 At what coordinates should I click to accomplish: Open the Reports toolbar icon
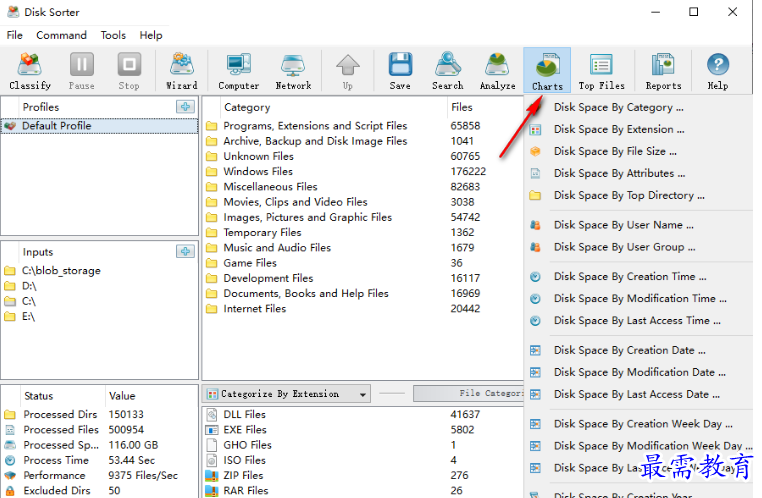click(x=663, y=70)
